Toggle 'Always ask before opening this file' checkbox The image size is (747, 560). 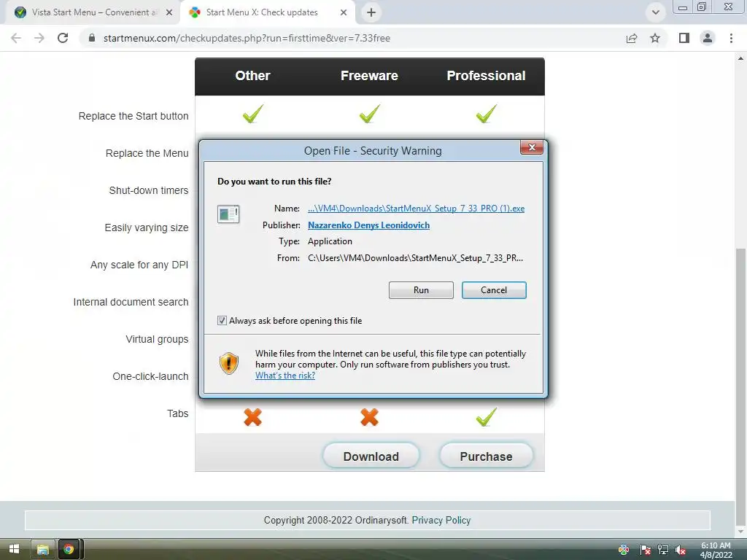(222, 321)
